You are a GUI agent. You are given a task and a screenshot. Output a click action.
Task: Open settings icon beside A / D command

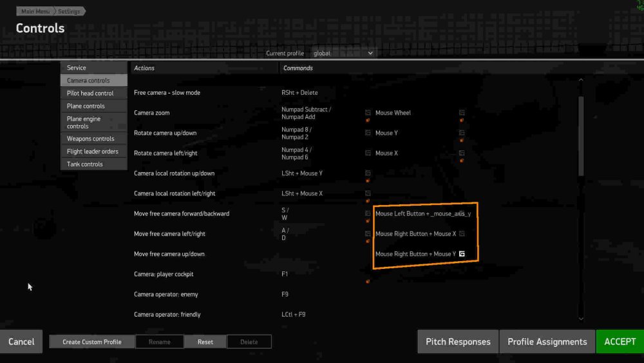[x=368, y=233]
